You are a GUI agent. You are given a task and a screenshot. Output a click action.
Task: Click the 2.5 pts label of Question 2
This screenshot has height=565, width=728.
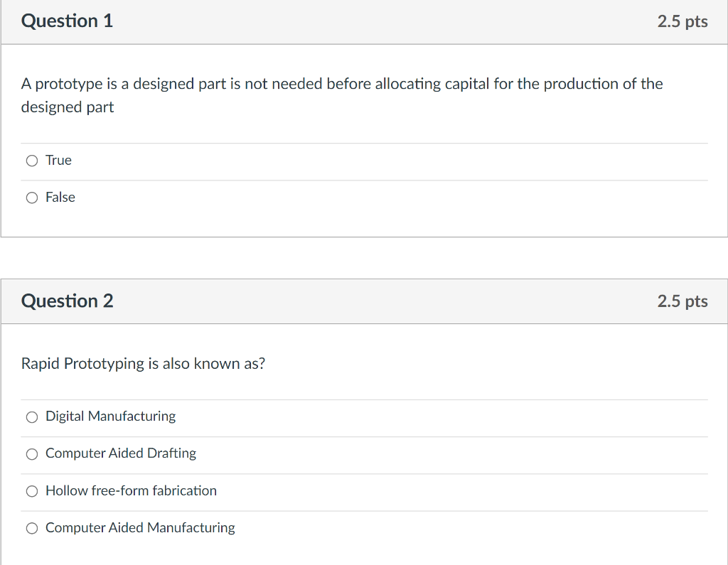click(682, 302)
